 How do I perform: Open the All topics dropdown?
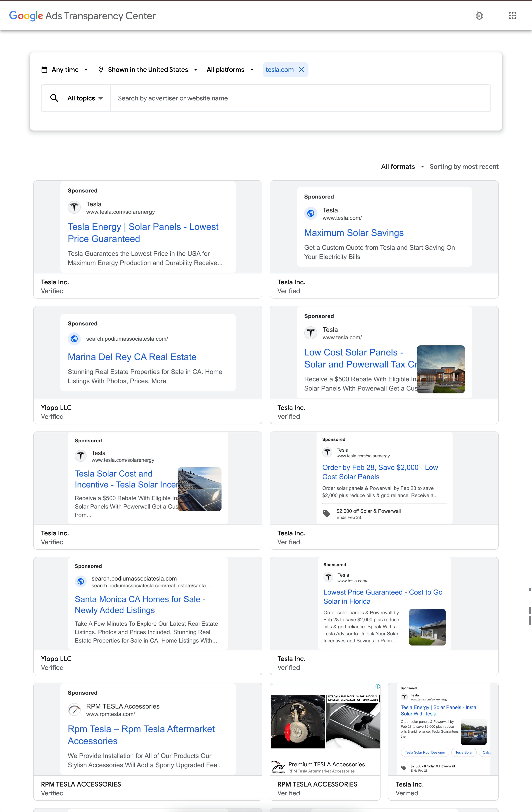point(85,98)
